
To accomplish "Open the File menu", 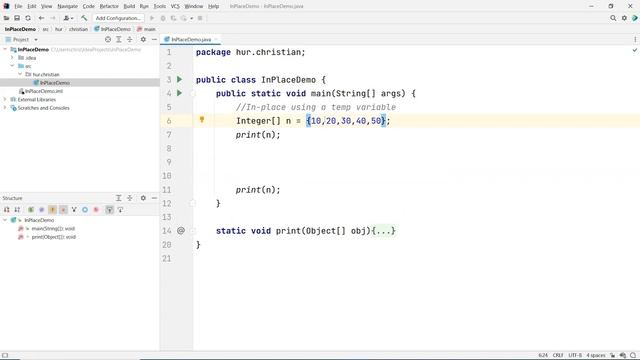I will [x=18, y=6].
